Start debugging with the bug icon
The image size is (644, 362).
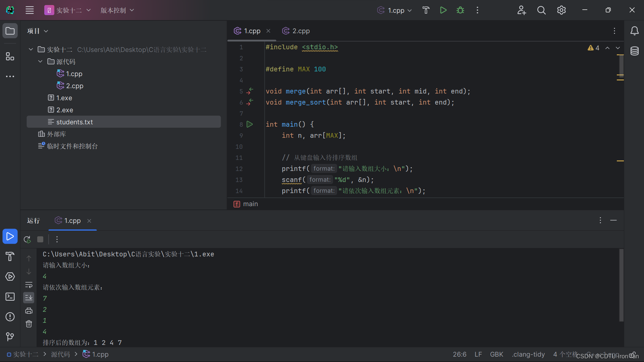pos(460,10)
